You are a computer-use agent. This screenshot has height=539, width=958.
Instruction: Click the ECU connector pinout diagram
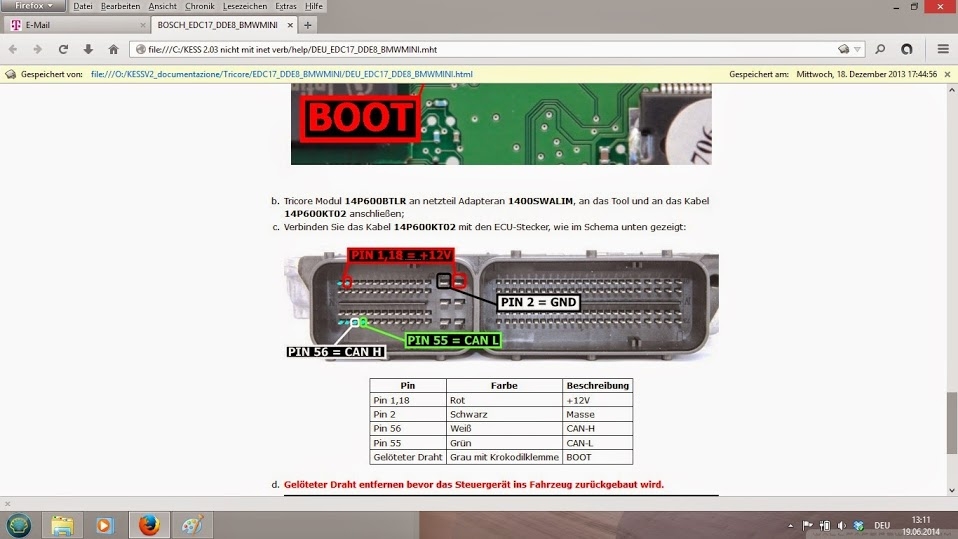(501, 304)
